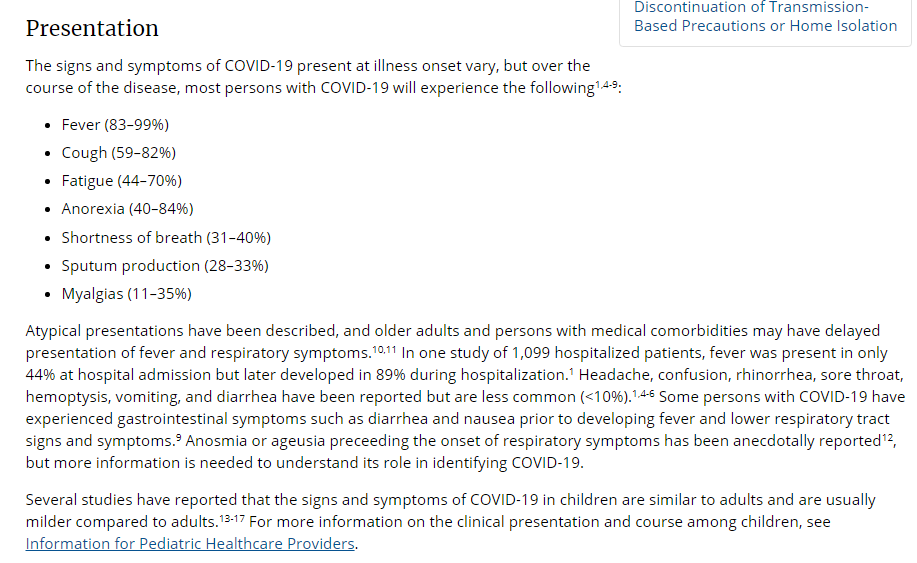Click the 10,11 superscript reference
The height and width of the screenshot is (563, 917).
384,350
